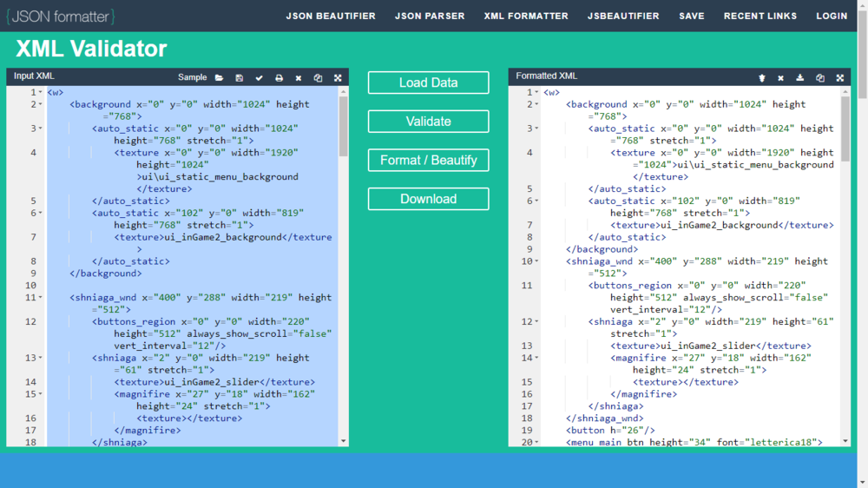Collapse line 11 shniaga_wnd fold arrow in Input XML
The height and width of the screenshot is (488, 868).
pos(40,298)
